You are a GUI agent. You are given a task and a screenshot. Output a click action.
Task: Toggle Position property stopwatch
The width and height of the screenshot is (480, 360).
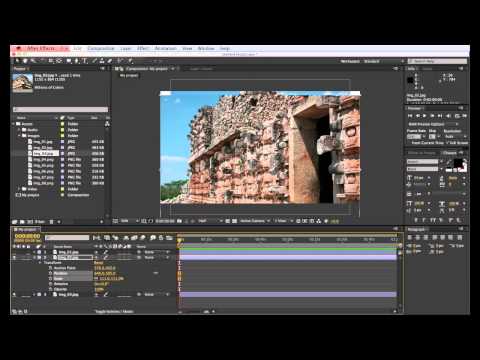coord(51,273)
